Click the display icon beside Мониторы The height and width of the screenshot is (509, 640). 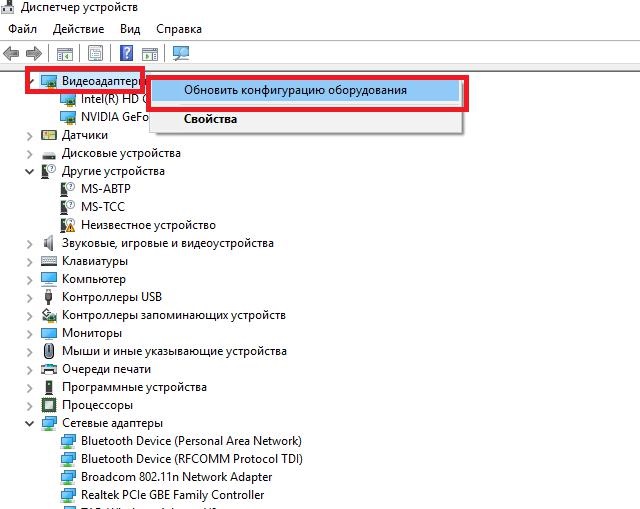[x=49, y=333]
